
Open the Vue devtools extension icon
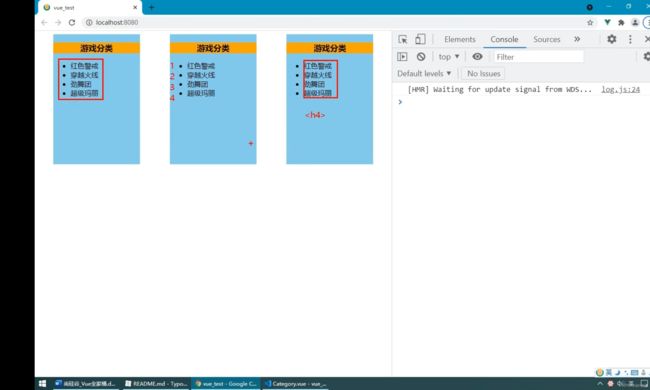click(607, 22)
